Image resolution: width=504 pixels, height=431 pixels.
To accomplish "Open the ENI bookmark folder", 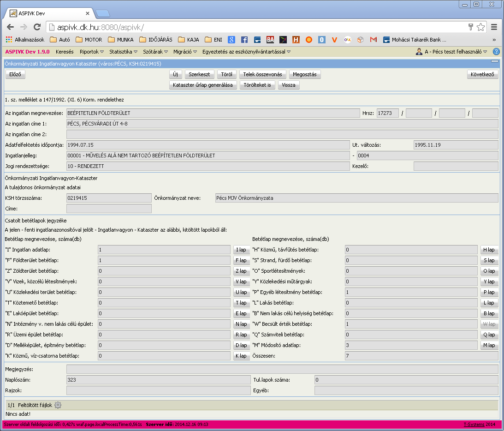I will coord(213,40).
